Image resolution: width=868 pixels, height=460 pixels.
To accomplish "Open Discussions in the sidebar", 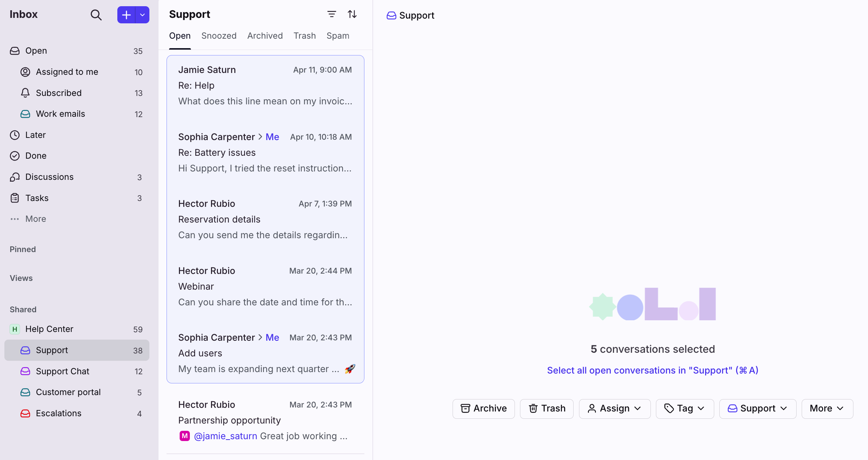I will [x=49, y=177].
